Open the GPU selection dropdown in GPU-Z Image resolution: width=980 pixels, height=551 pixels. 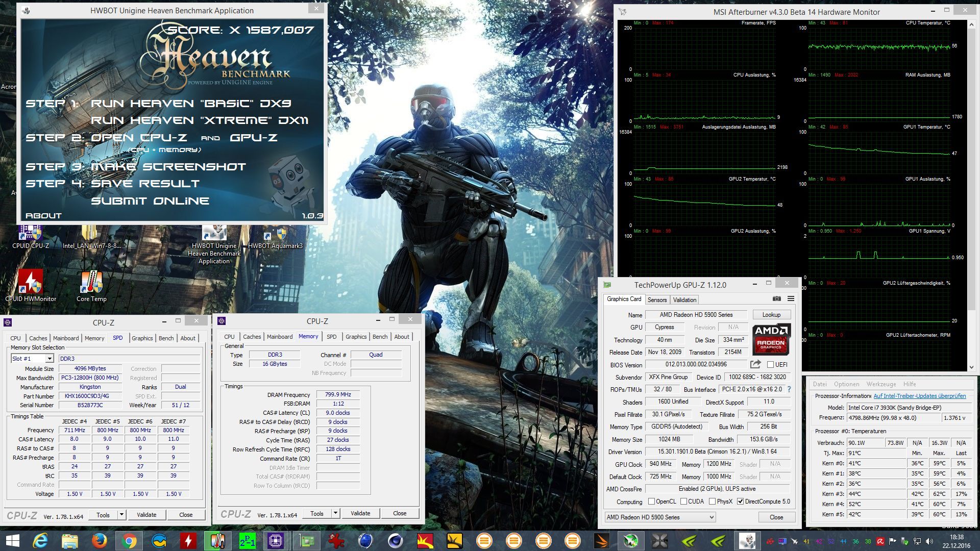(x=660, y=517)
